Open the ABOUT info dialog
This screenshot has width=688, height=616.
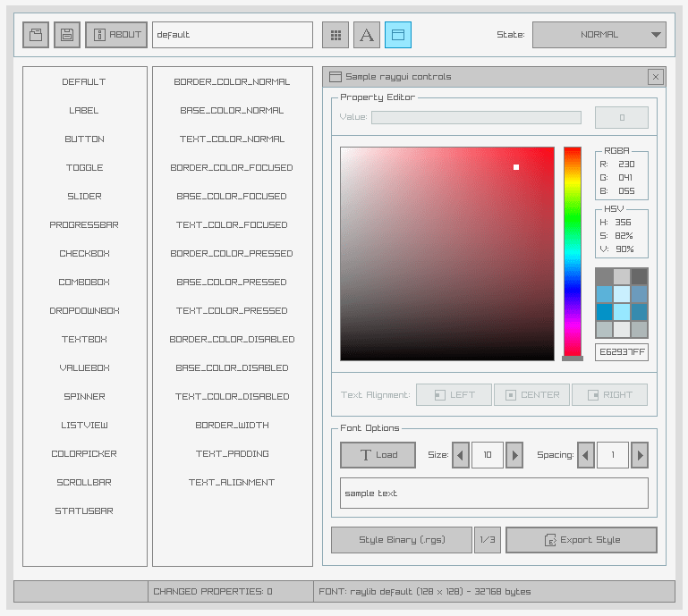click(x=116, y=35)
